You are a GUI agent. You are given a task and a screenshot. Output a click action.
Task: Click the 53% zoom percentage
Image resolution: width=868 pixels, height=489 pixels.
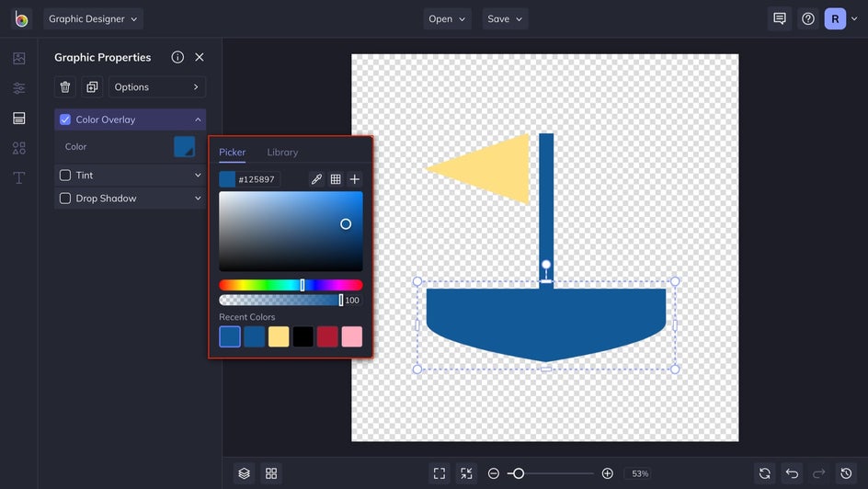[x=640, y=473]
